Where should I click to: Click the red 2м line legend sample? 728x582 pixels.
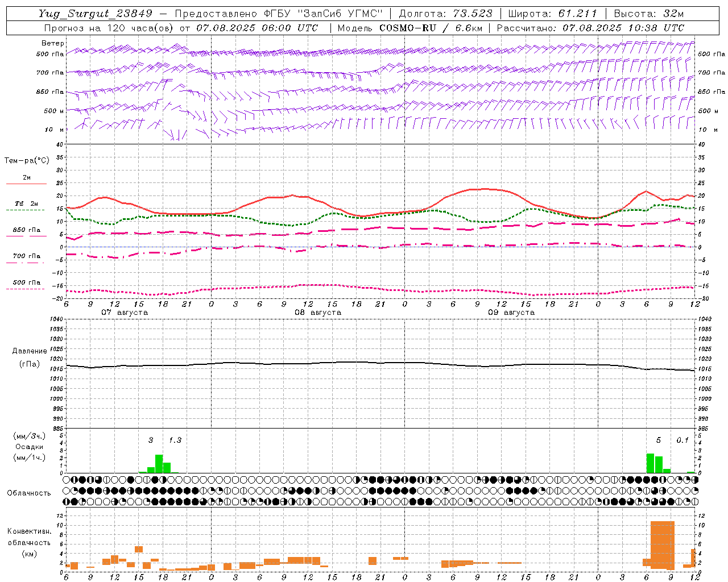pyautogui.click(x=26, y=184)
